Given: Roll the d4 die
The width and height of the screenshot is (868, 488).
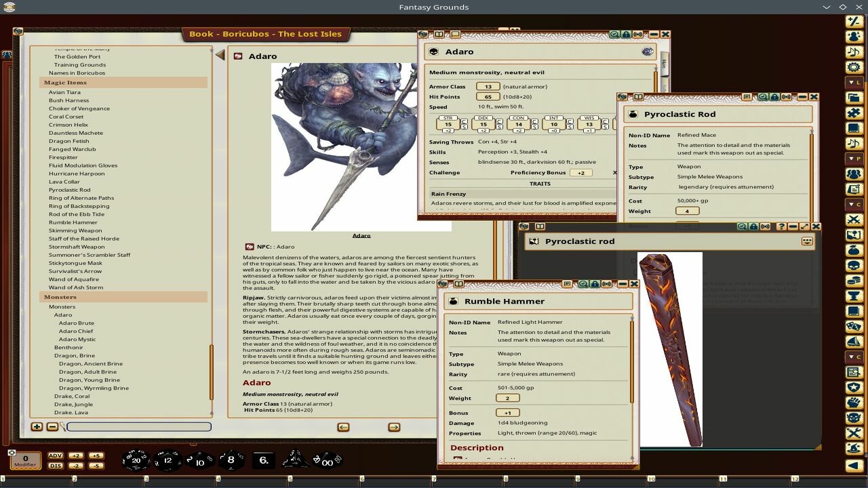Looking at the screenshot, I should click(x=296, y=460).
